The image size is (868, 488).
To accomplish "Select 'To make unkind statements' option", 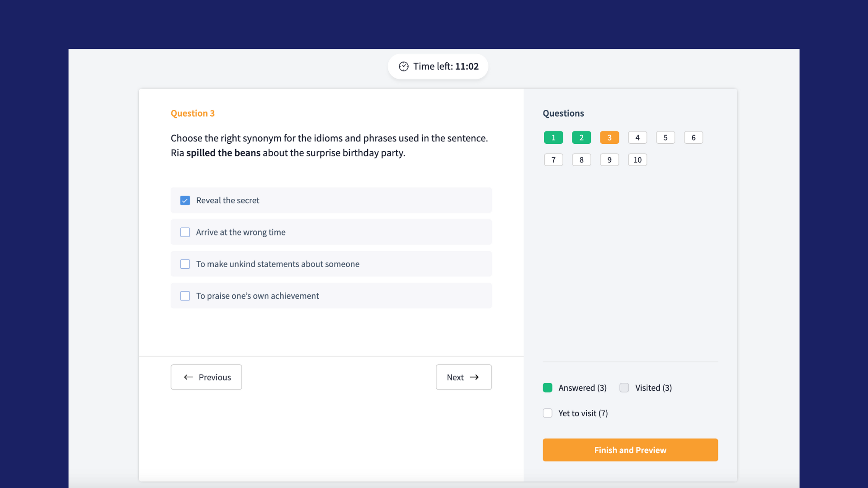I will click(185, 264).
